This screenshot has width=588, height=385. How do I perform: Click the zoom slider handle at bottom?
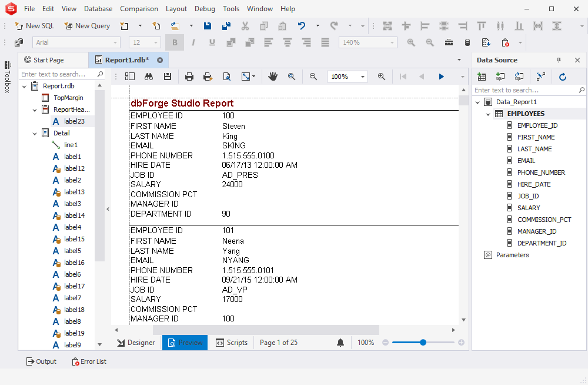tap(423, 343)
